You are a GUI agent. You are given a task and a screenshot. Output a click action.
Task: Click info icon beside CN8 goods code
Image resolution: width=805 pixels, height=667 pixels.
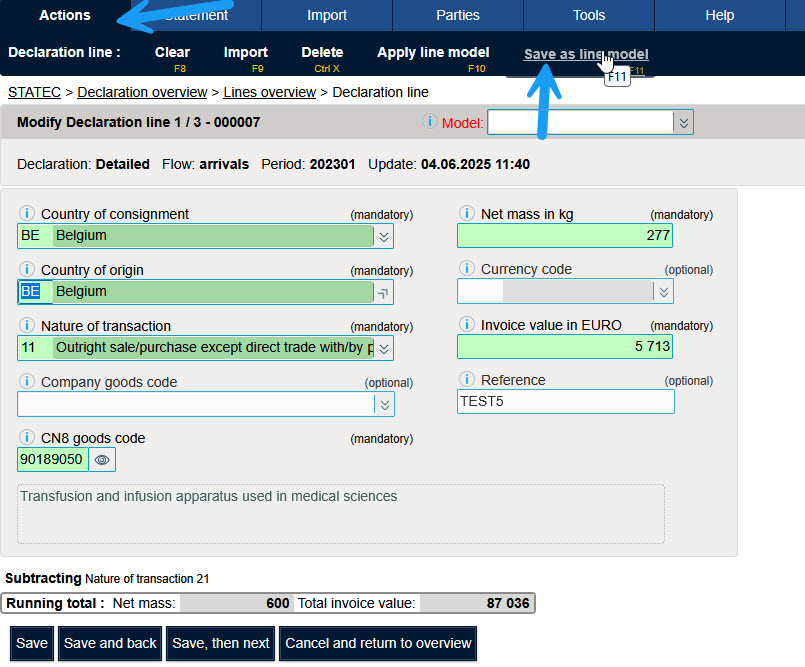(x=27, y=438)
